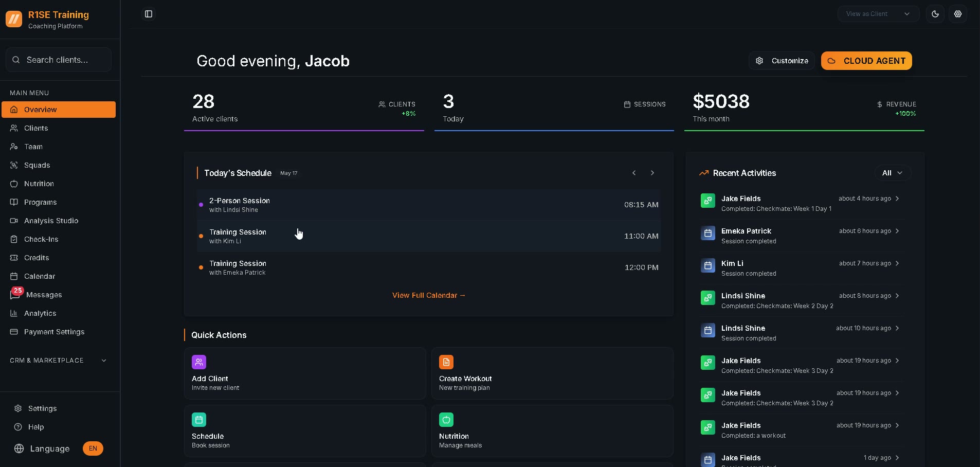Open the All filter in Recent Activities
This screenshot has width=980, height=467.
pos(893,173)
